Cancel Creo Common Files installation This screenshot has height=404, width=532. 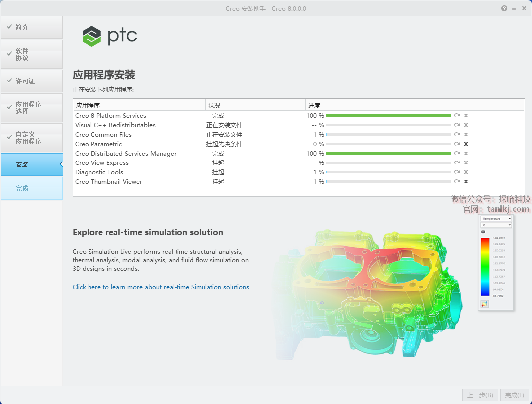click(x=466, y=135)
